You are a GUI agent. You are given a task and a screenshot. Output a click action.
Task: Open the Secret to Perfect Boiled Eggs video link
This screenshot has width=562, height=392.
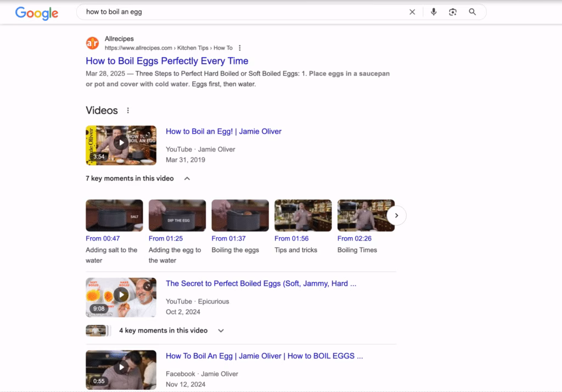click(x=261, y=283)
